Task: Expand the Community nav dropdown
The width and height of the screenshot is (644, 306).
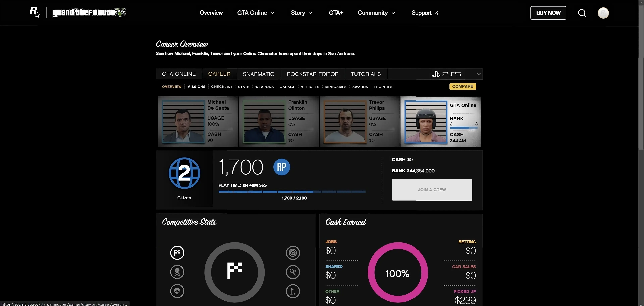Action: click(376, 13)
